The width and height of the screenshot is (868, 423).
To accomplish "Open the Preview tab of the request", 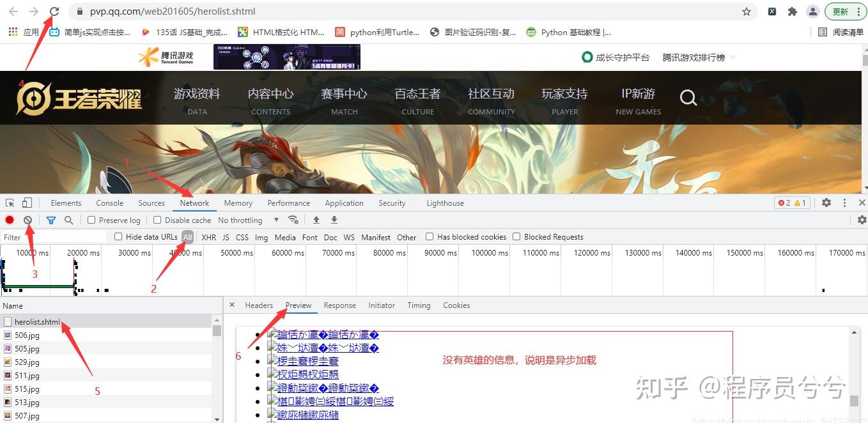I will coord(298,305).
